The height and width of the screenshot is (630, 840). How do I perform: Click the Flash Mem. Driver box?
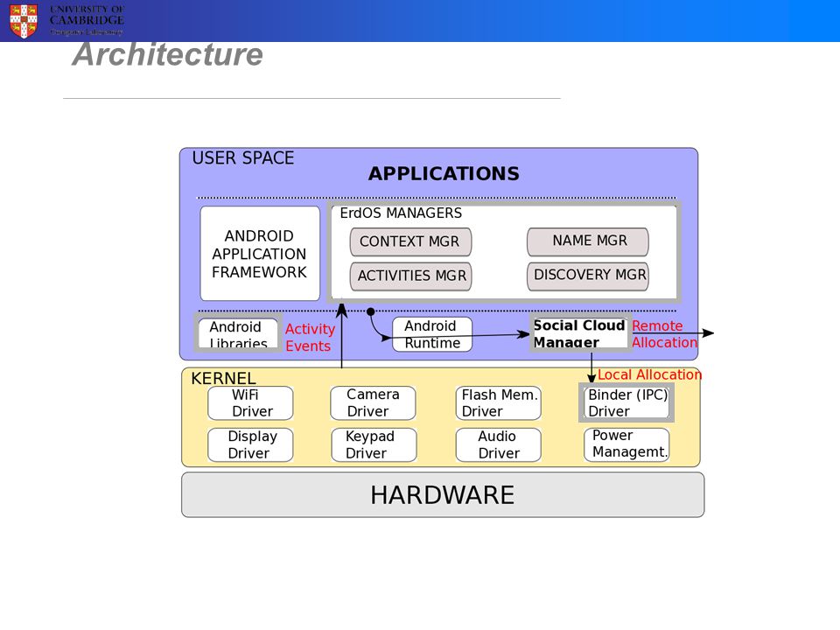(498, 402)
